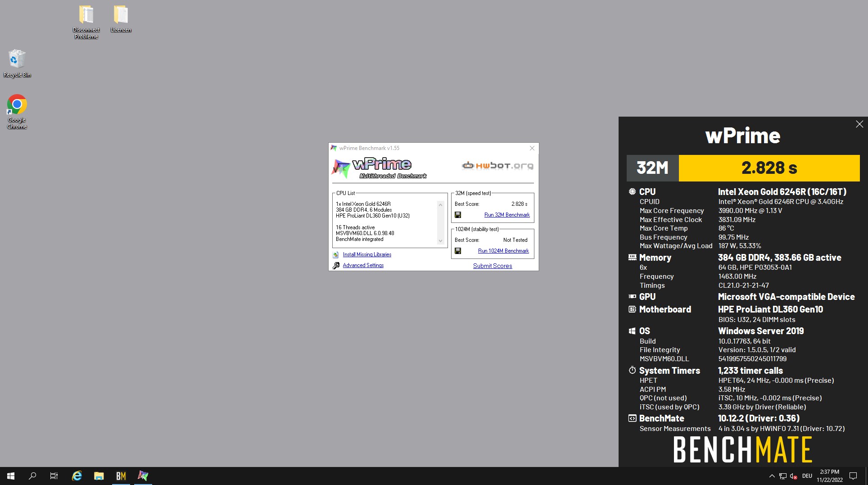
Task: Click '3990.00 MHz @ 1.13 V' value
Action: 750,211
